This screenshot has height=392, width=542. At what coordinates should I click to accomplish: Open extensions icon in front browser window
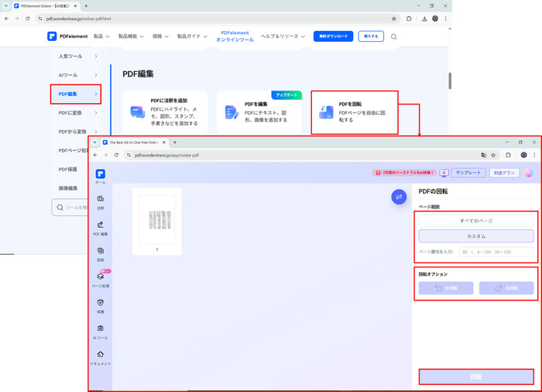(x=508, y=155)
